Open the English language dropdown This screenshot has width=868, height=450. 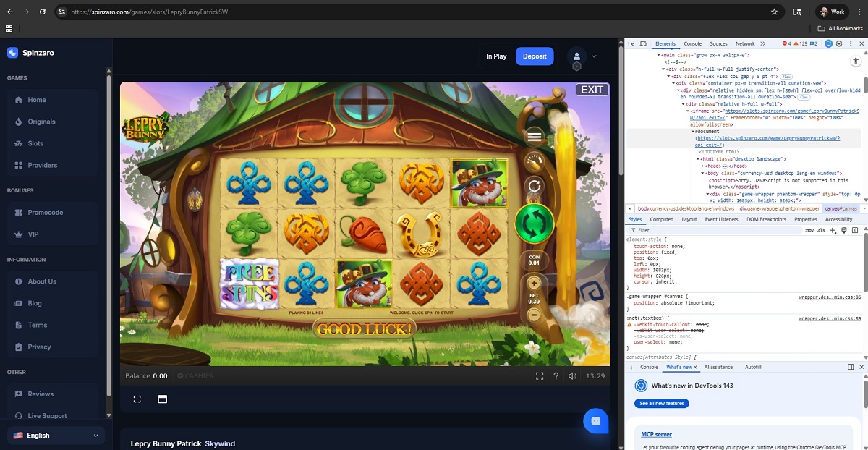tap(56, 436)
